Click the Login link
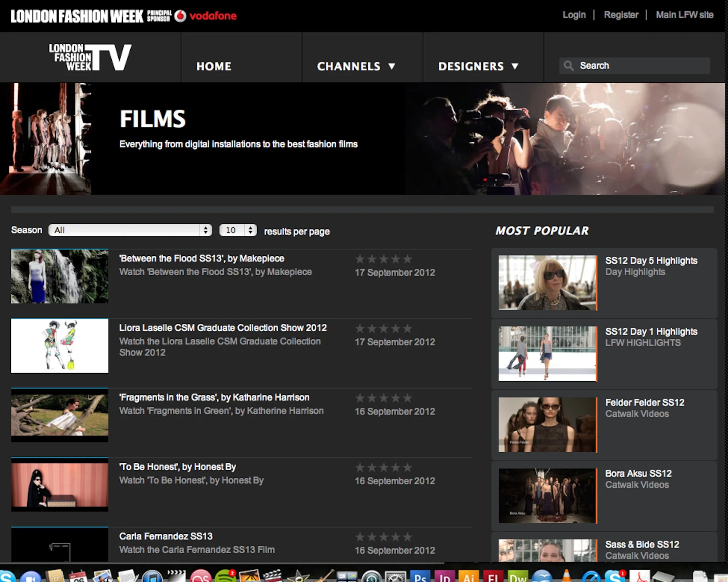The width and height of the screenshot is (728, 582). click(574, 15)
